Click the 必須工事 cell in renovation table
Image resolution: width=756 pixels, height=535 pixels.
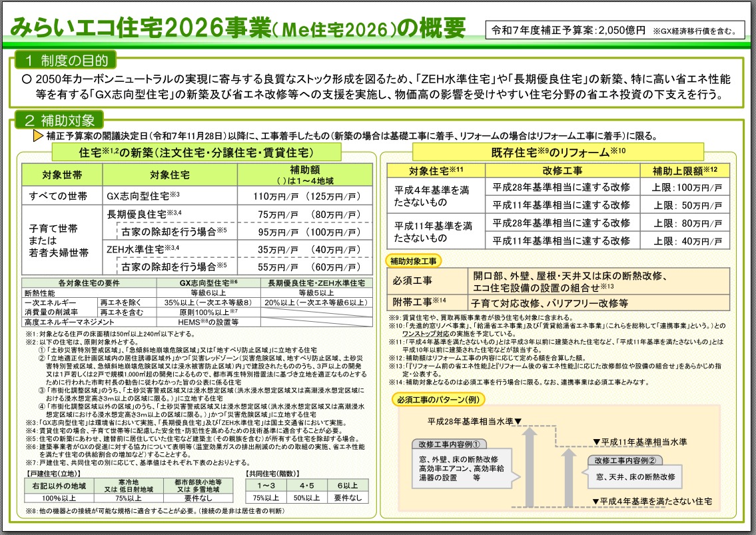(x=414, y=281)
